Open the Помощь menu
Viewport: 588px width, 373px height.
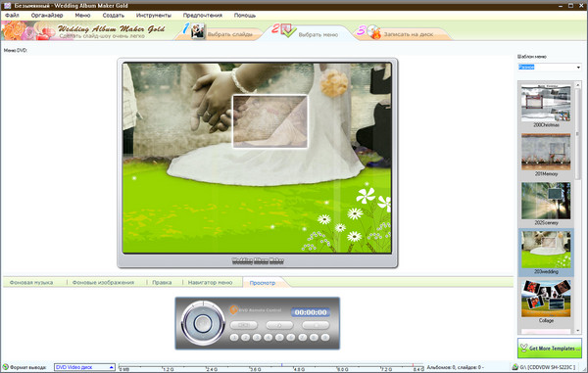(x=245, y=16)
